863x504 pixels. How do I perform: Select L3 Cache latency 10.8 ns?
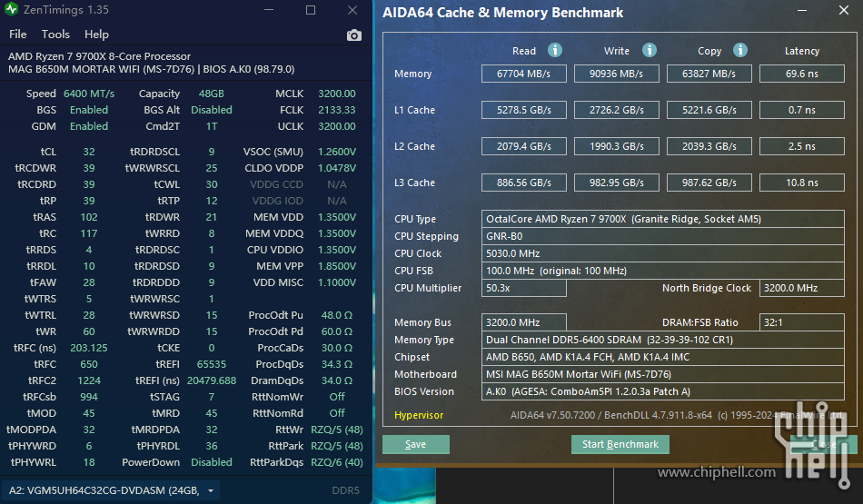pos(802,183)
